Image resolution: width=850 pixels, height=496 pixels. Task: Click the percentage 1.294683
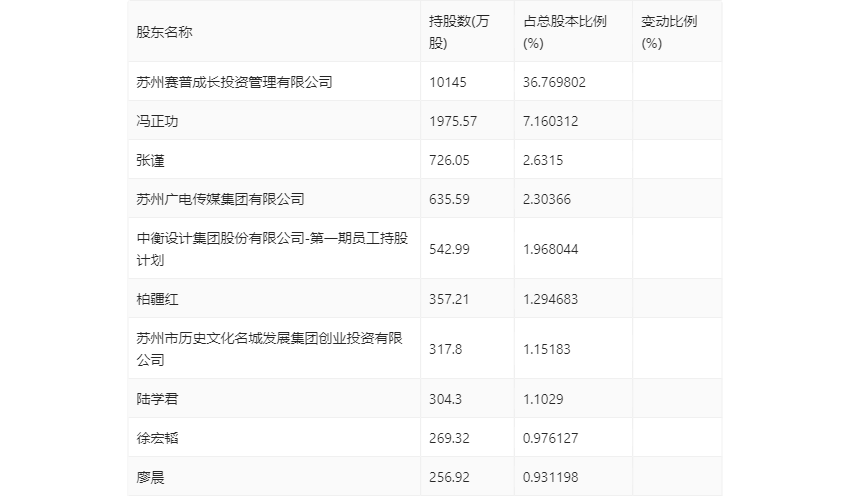tap(550, 299)
